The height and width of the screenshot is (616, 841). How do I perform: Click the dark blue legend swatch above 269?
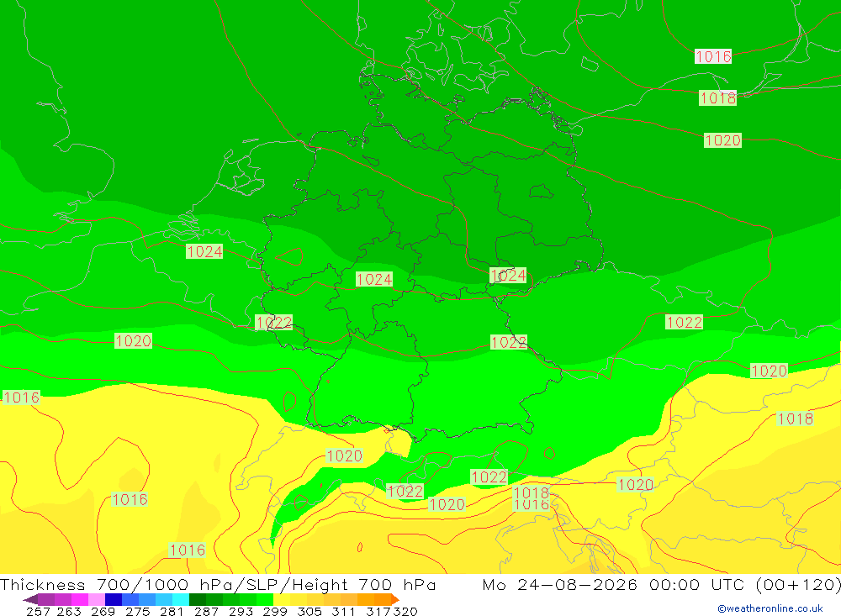click(x=114, y=599)
